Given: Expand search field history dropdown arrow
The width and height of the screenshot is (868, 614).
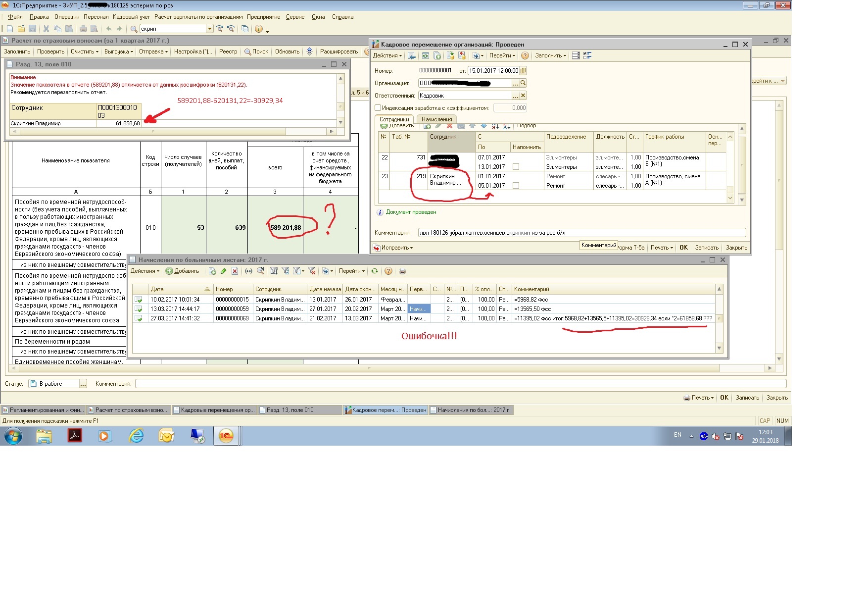Looking at the screenshot, I should click(x=210, y=29).
